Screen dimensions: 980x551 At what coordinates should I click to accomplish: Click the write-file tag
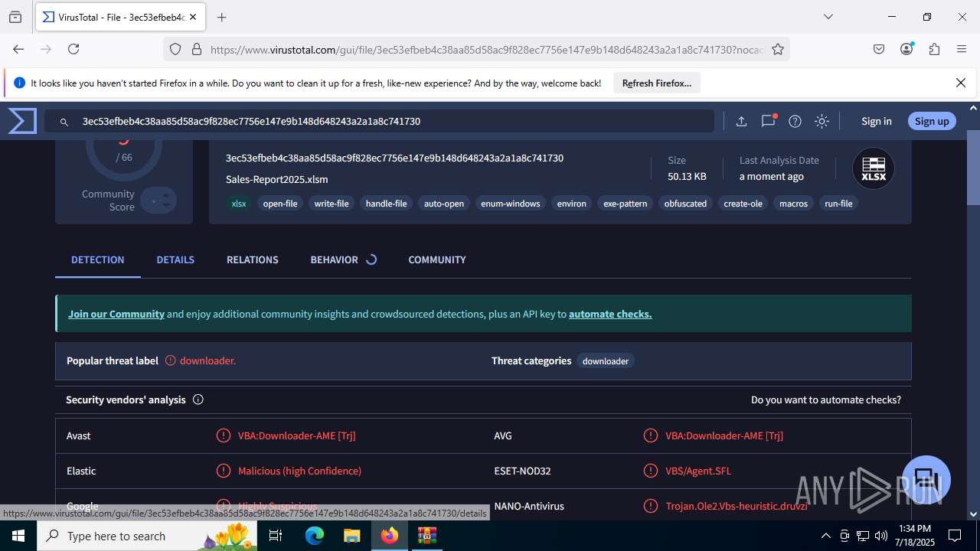coord(332,204)
